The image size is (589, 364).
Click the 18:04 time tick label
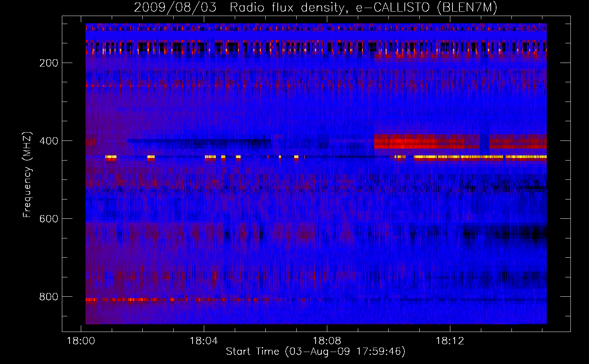[204, 341]
